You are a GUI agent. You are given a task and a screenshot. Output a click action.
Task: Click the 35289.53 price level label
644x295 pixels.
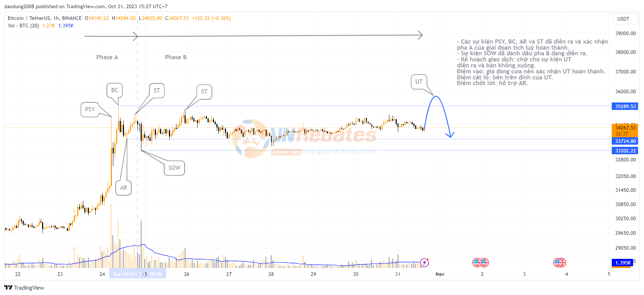[625, 106]
